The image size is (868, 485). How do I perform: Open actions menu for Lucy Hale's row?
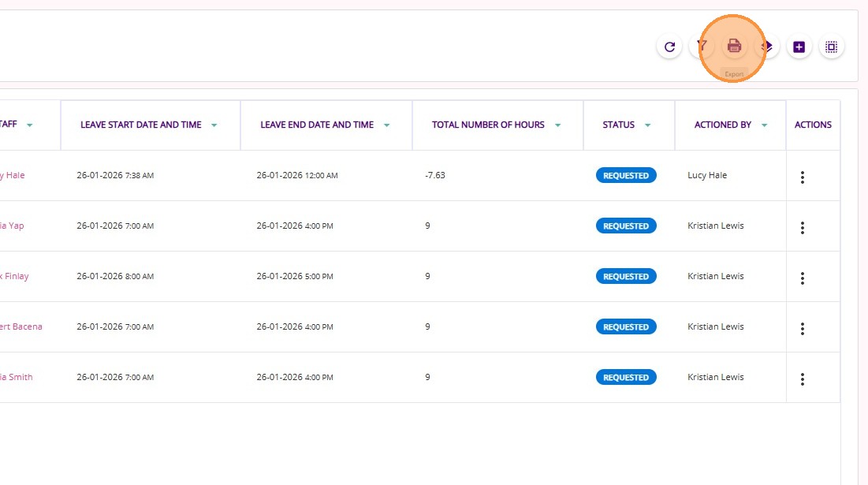803,177
